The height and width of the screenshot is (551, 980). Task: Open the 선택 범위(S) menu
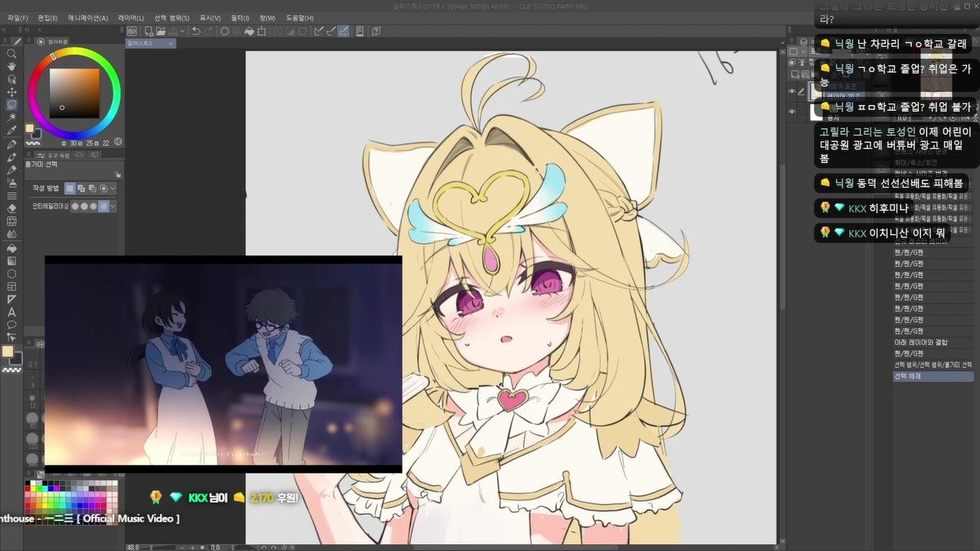tap(171, 18)
